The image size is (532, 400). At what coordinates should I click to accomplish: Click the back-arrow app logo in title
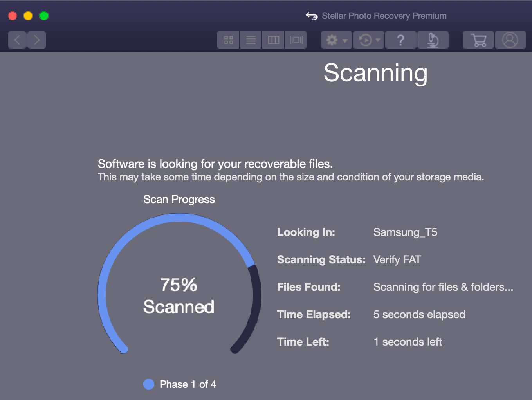pyautogui.click(x=312, y=16)
